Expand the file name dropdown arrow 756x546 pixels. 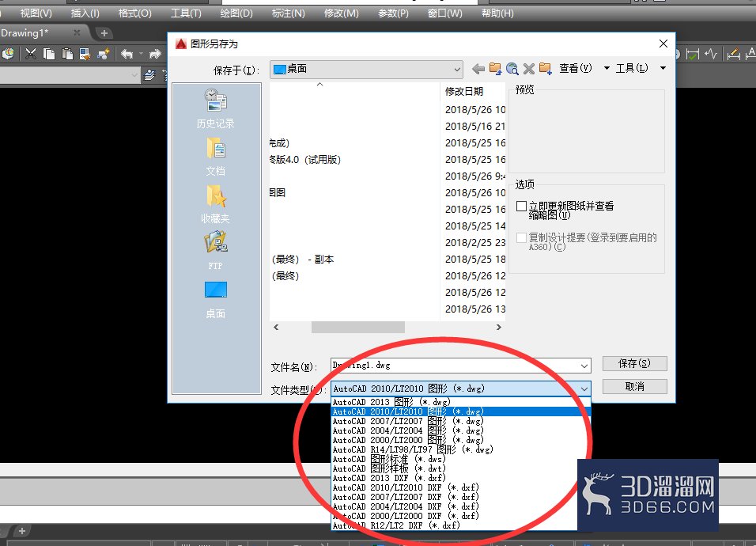click(x=584, y=366)
